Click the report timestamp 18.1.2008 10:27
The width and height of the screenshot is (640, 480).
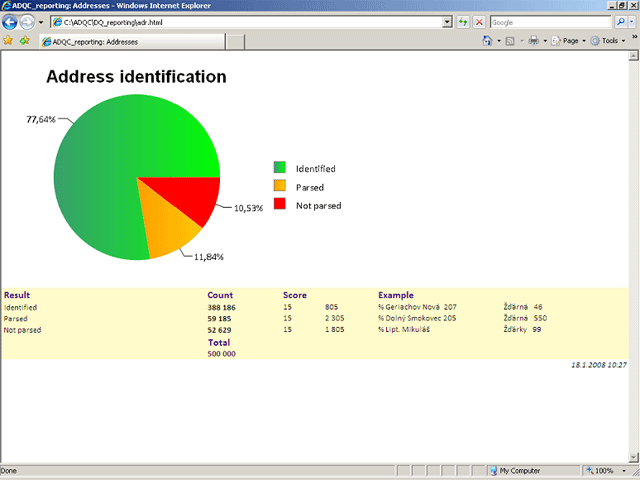pyautogui.click(x=598, y=365)
